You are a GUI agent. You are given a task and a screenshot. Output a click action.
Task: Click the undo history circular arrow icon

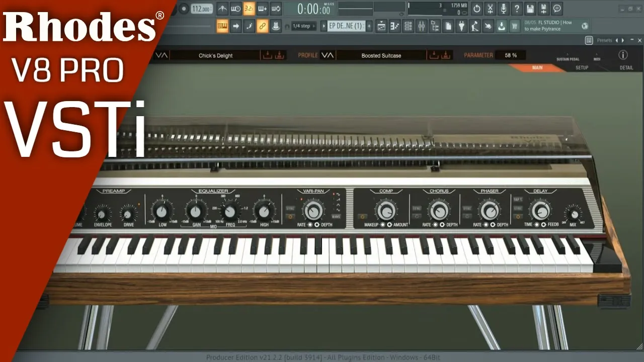(x=477, y=9)
